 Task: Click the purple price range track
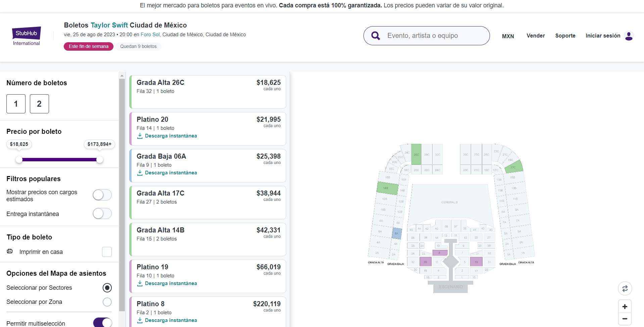59,160
